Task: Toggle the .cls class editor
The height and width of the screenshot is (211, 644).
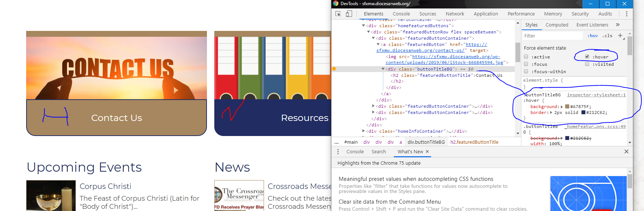Action: tap(607, 36)
